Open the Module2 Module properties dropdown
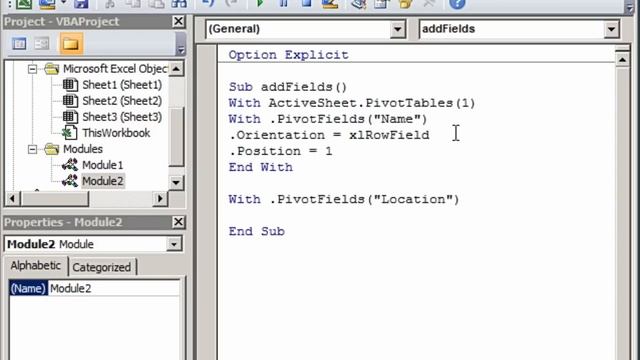Viewport: 640px width, 360px height. (x=174, y=244)
